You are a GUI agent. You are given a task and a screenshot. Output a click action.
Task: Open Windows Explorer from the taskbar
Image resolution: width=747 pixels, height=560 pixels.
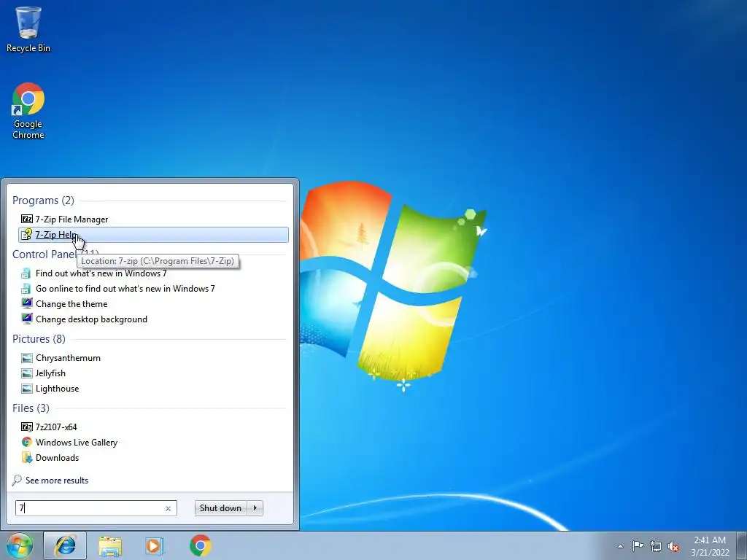pyautogui.click(x=110, y=545)
